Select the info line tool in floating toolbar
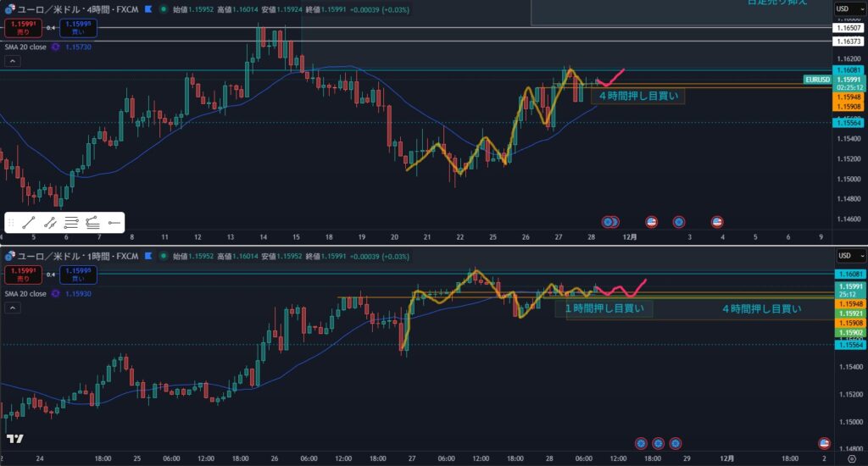The image size is (868, 466). 50,223
